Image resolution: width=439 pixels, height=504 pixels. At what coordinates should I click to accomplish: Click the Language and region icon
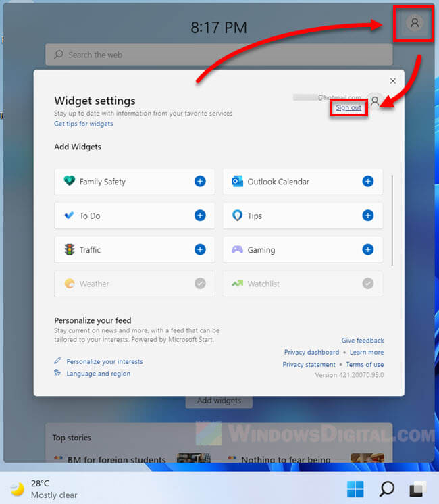[57, 372]
